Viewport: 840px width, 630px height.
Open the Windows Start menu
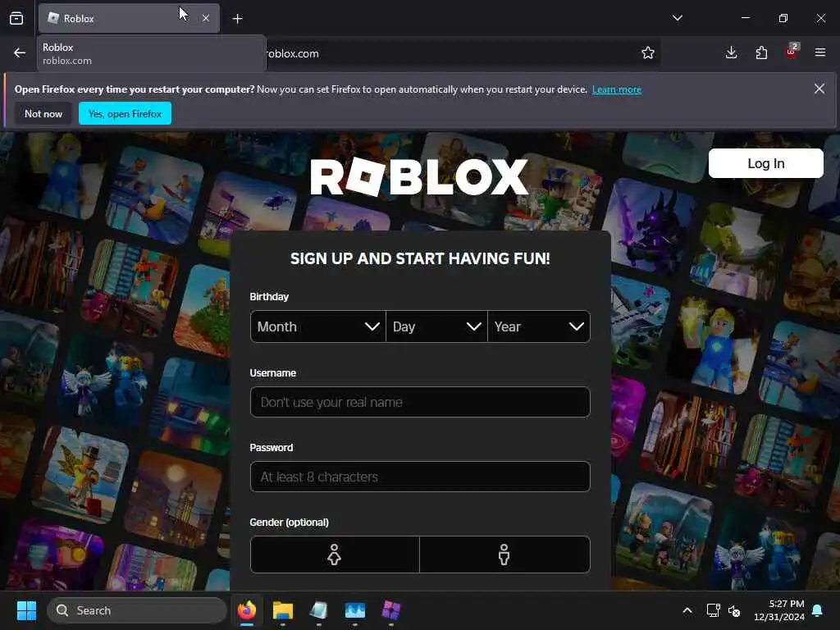click(x=26, y=610)
